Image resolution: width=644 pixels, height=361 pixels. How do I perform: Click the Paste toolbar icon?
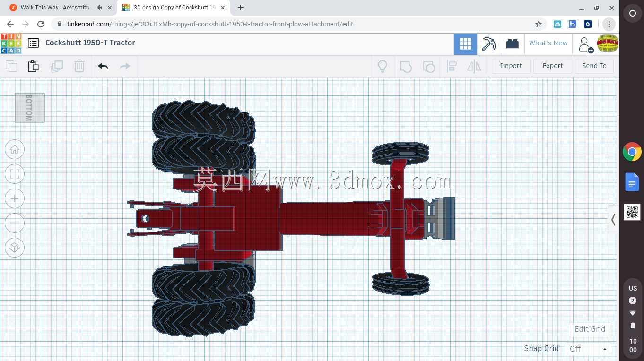tap(33, 66)
